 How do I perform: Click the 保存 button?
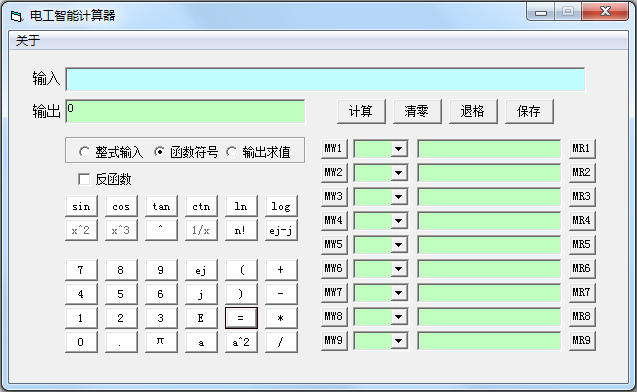[529, 111]
